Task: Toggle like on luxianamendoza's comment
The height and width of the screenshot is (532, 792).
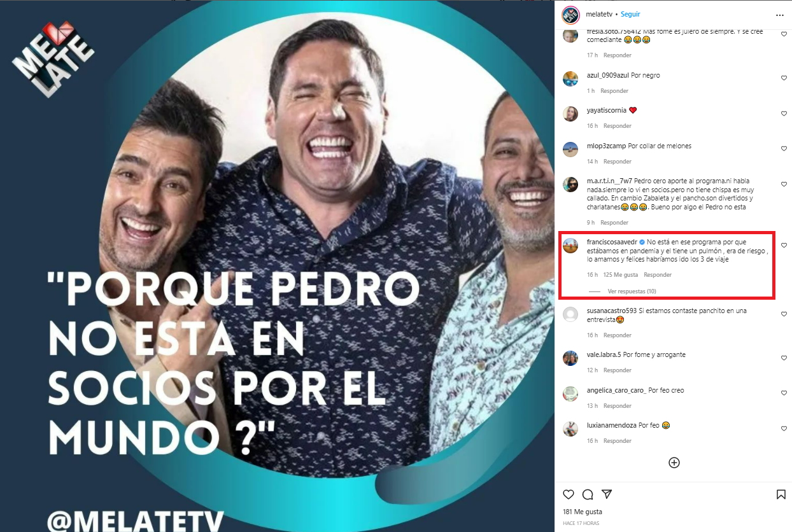Action: [784, 428]
